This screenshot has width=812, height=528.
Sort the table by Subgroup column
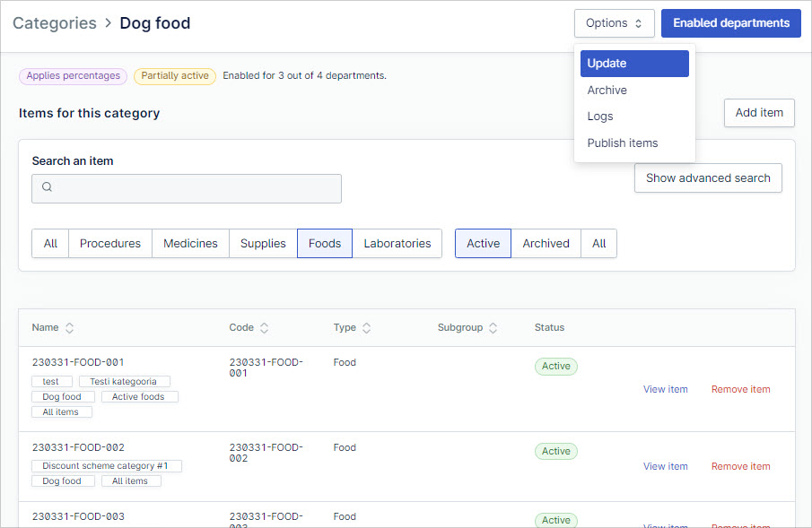(x=493, y=328)
